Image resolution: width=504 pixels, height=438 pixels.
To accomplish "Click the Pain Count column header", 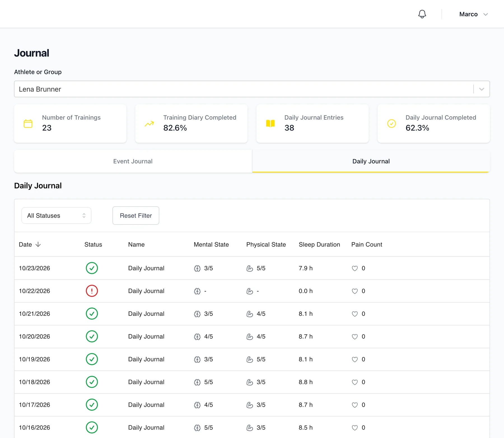I will click(367, 244).
